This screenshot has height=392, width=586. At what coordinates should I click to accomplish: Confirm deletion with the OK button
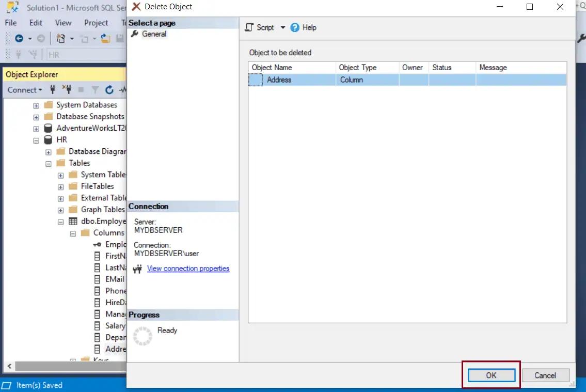[x=490, y=375]
